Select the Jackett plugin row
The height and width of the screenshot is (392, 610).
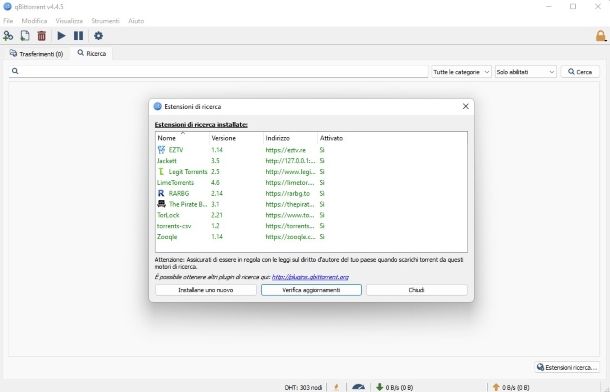[x=311, y=161]
